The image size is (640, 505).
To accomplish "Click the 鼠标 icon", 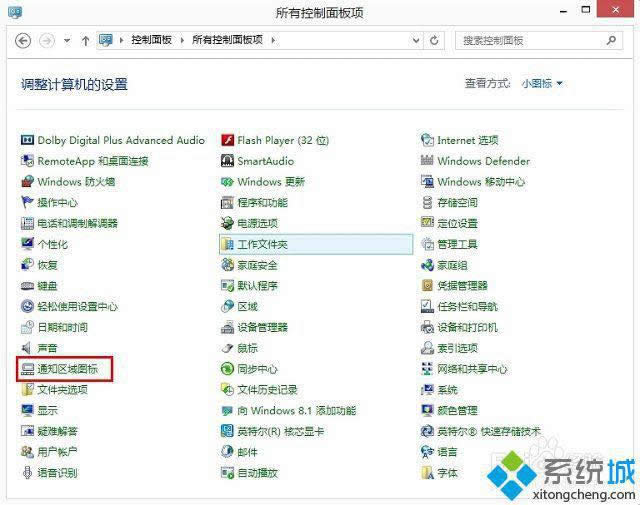I will pyautogui.click(x=227, y=348).
